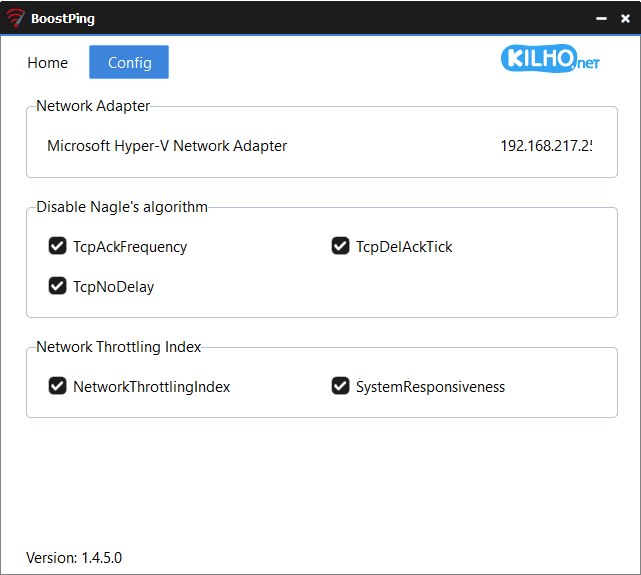This screenshot has width=641, height=575.
Task: Click the adapter IP address 192.168.217.25
Action: coord(546,146)
